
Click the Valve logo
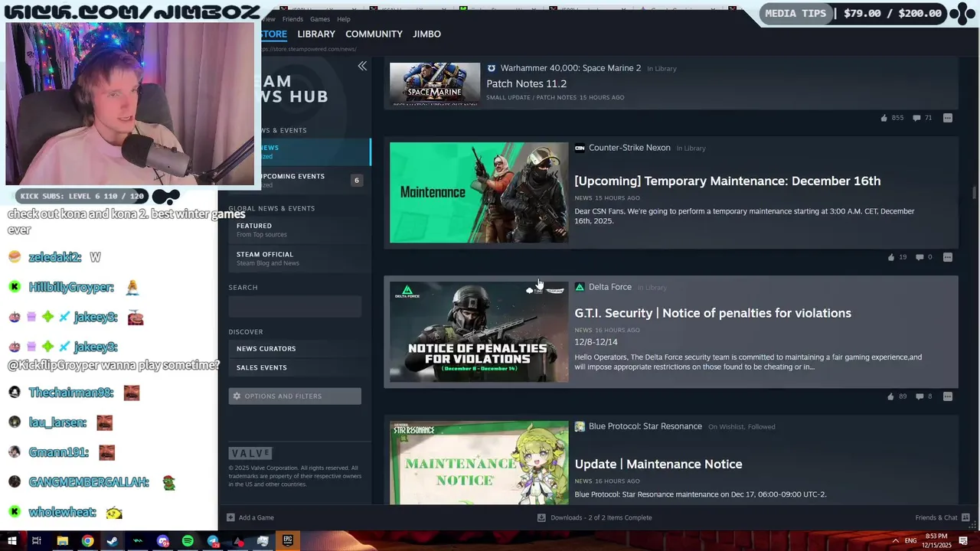250,453
